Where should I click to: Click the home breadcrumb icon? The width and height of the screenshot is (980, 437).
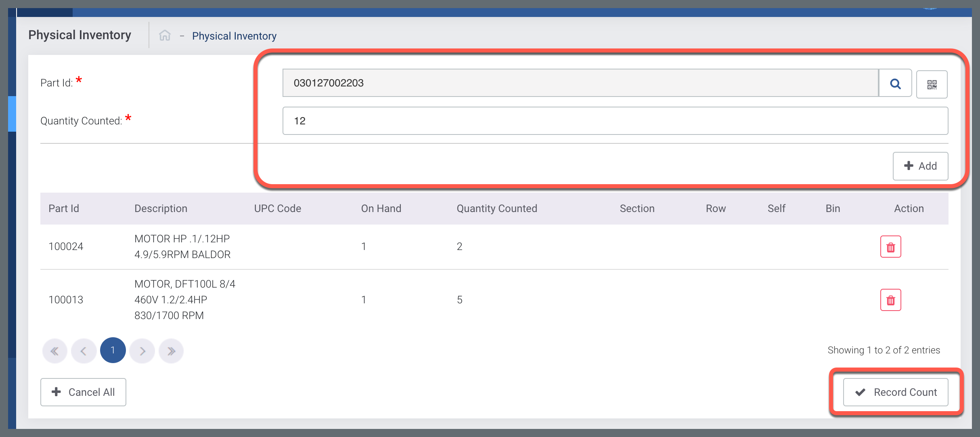(165, 36)
